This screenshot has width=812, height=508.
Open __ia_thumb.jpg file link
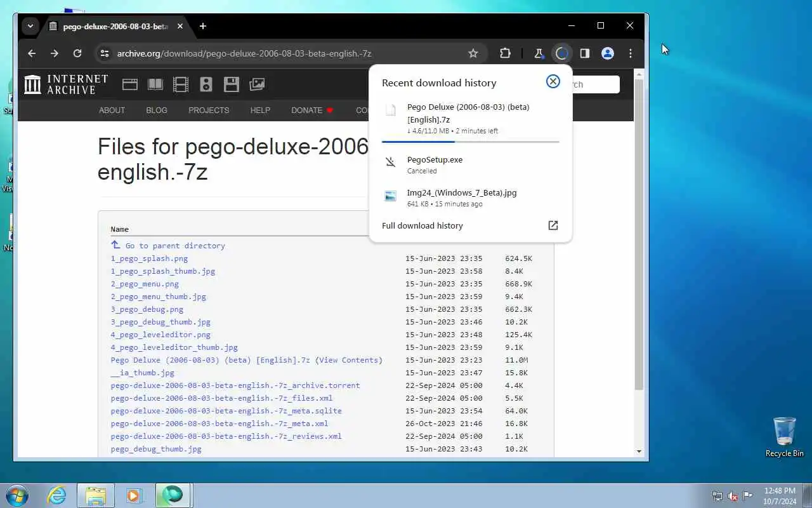tap(143, 373)
